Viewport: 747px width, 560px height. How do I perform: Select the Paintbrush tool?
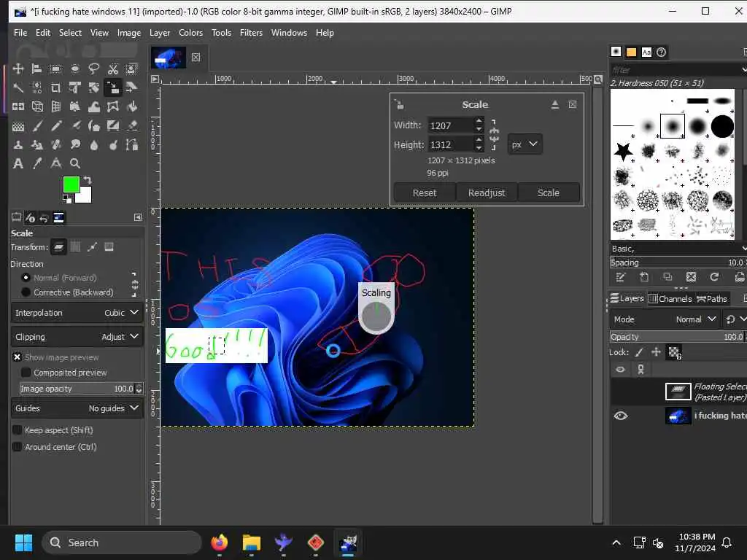[x=36, y=125]
